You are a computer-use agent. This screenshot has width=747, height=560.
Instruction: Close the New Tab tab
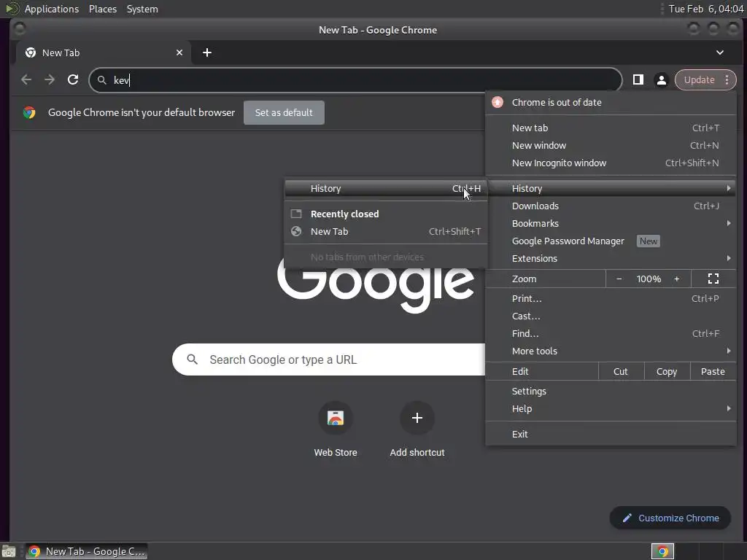click(179, 52)
